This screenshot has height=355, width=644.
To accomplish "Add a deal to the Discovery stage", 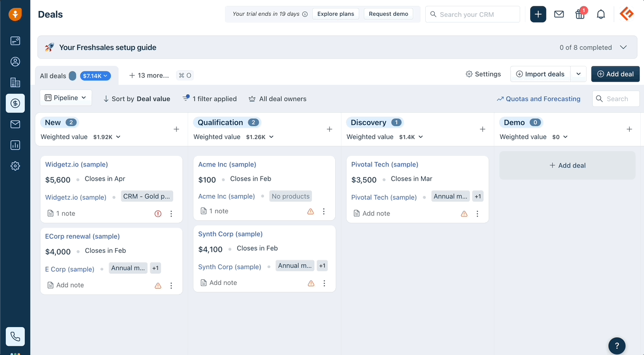I will tap(483, 129).
